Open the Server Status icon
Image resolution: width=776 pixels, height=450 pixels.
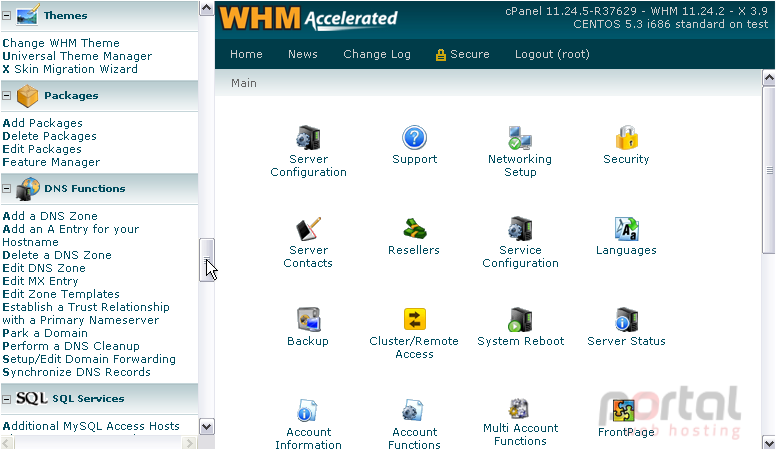click(x=626, y=320)
